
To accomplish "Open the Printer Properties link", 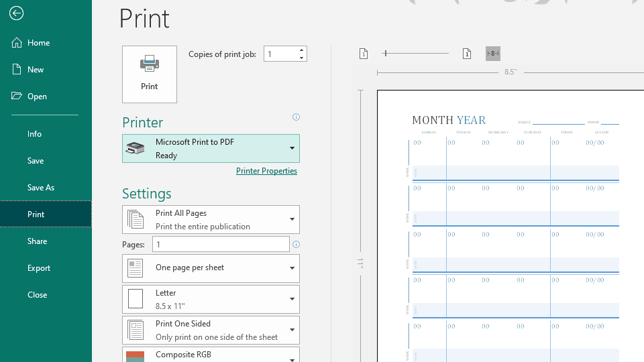I will [266, 171].
